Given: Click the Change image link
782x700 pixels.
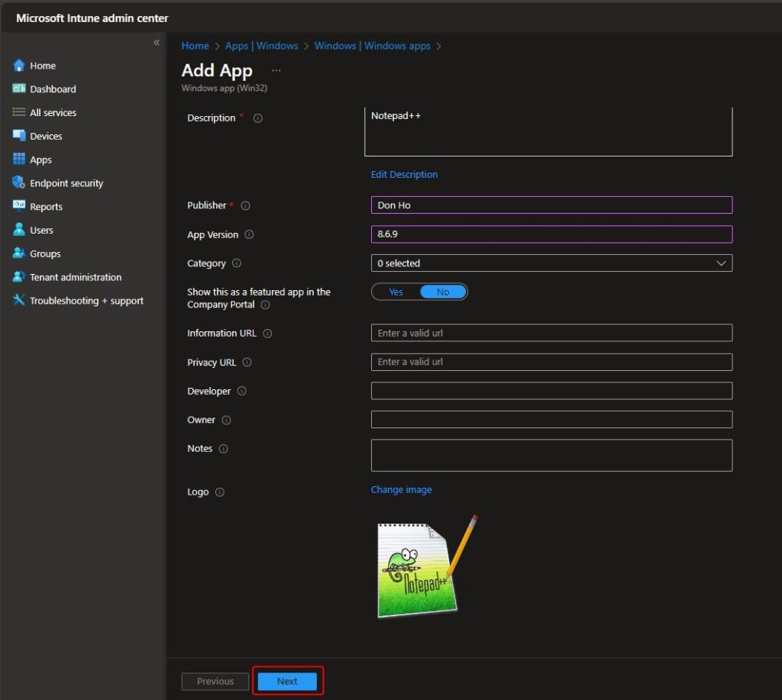Looking at the screenshot, I should [x=402, y=489].
